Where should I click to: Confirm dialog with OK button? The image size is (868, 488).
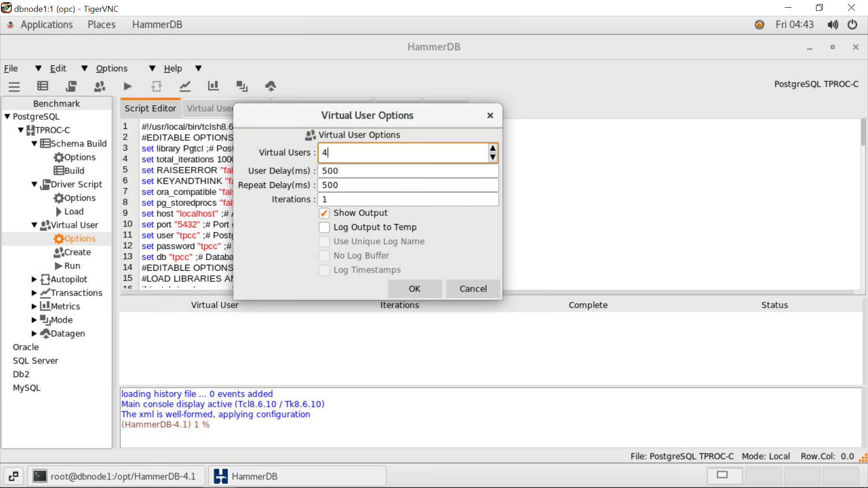[415, 289]
